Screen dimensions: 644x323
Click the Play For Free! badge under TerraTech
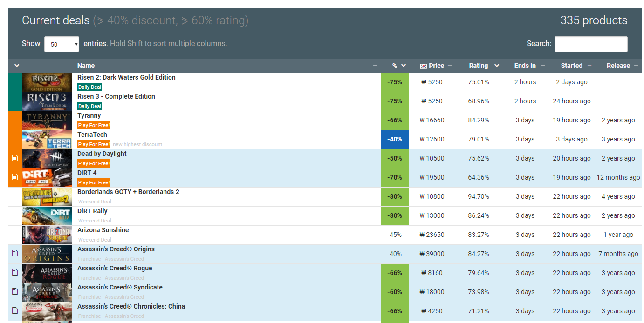94,144
